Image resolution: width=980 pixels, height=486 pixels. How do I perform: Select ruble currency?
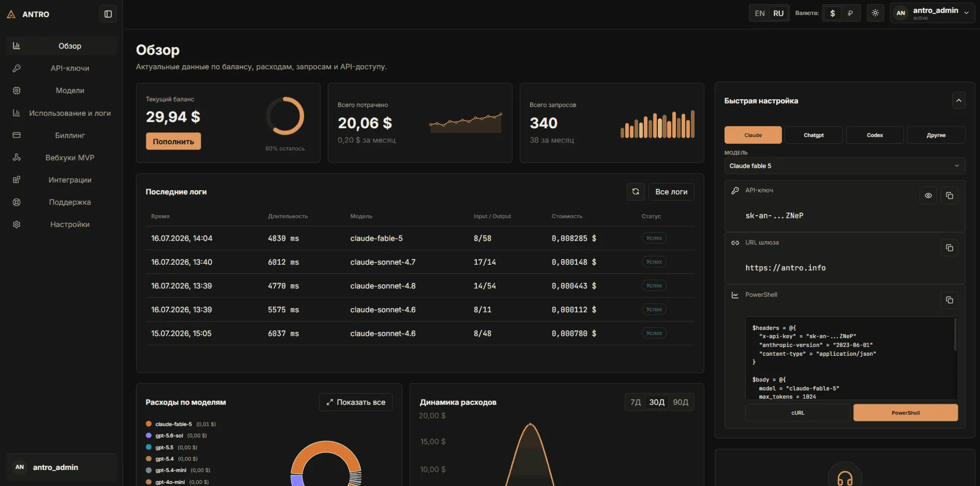(x=850, y=13)
